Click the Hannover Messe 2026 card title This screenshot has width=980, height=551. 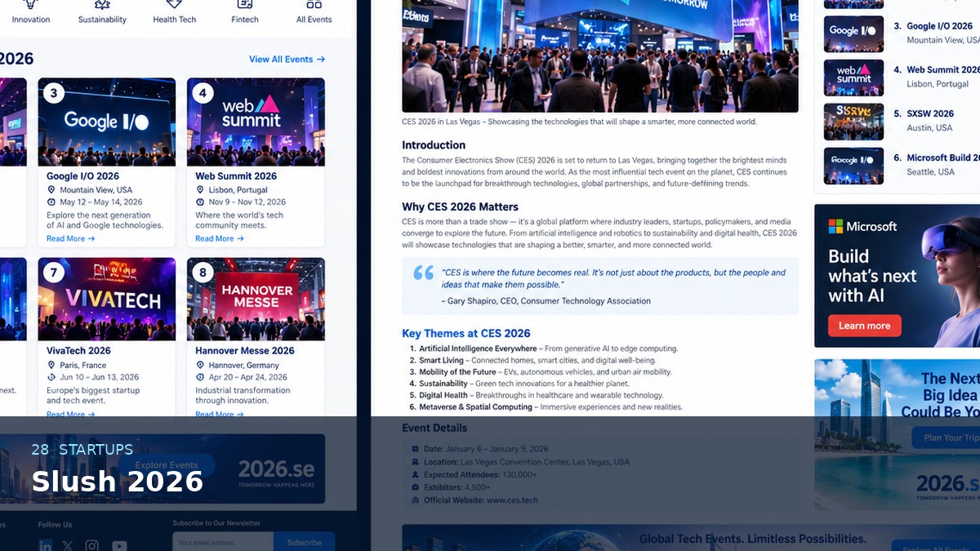[x=245, y=351]
